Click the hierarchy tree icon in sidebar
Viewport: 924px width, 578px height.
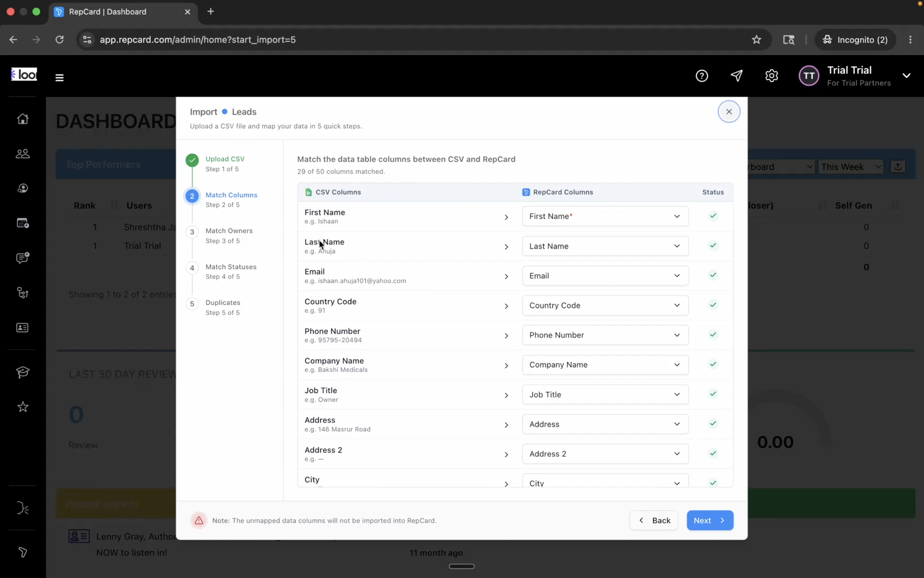click(23, 293)
